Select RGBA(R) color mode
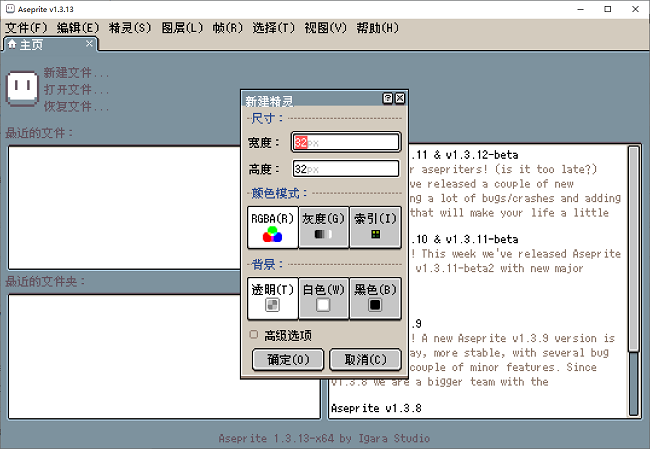The height and width of the screenshot is (449, 650). click(272, 227)
